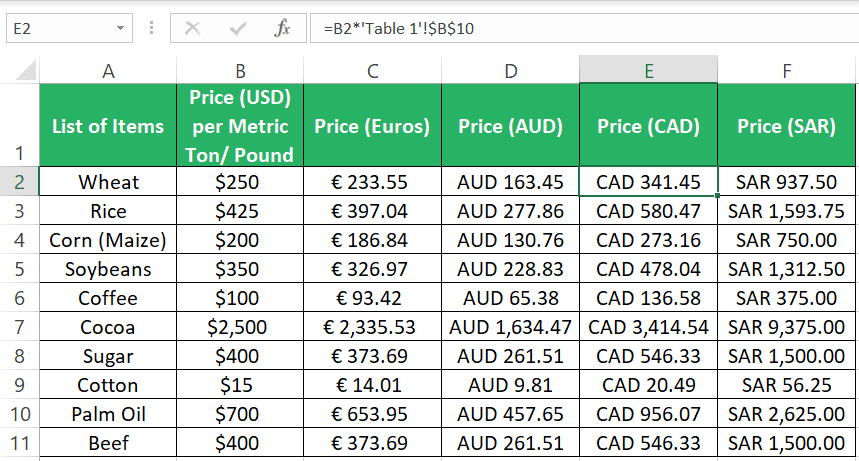Screen dimensions: 859x461
Task: Click the Enter checkmark formula icon
Action: click(238, 28)
